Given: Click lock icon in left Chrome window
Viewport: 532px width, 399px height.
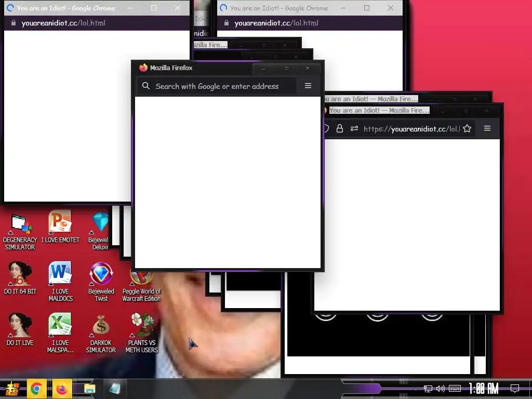Looking at the screenshot, I should click(13, 23).
